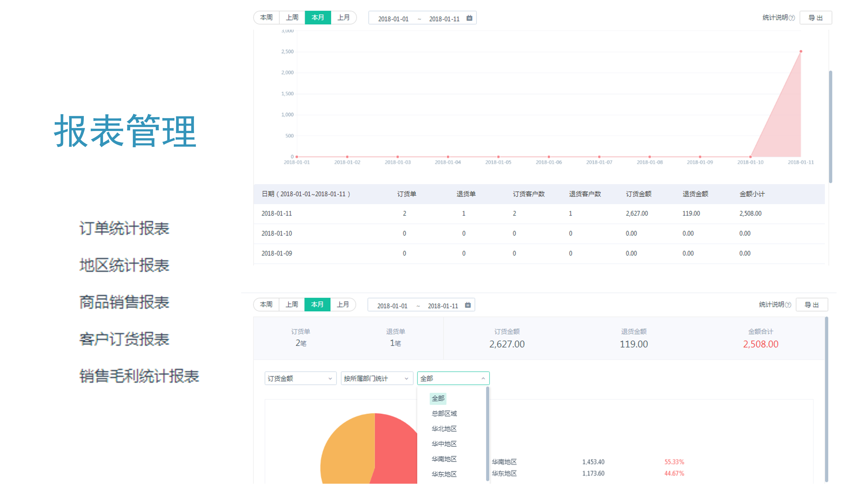Click the 订货单 column header
This screenshot has height=488, width=868.
coord(406,194)
